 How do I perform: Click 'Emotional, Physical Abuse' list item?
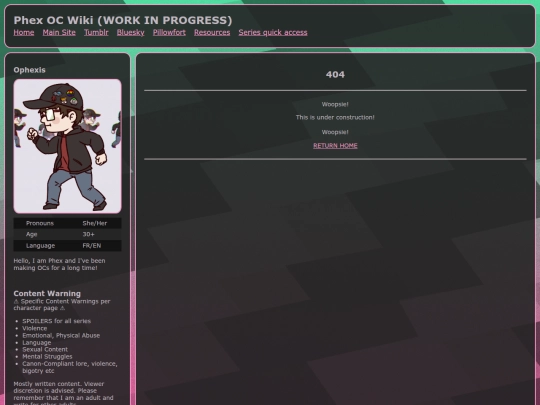[61, 335]
